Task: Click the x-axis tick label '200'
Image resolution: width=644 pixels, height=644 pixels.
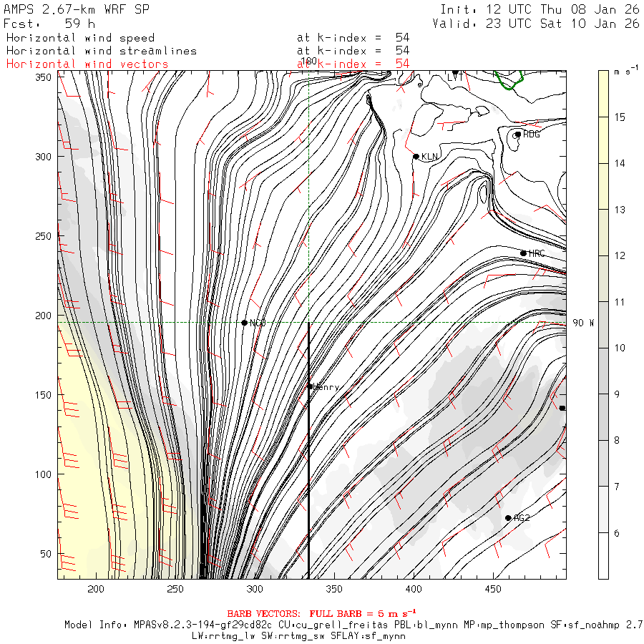Action: 96,589
